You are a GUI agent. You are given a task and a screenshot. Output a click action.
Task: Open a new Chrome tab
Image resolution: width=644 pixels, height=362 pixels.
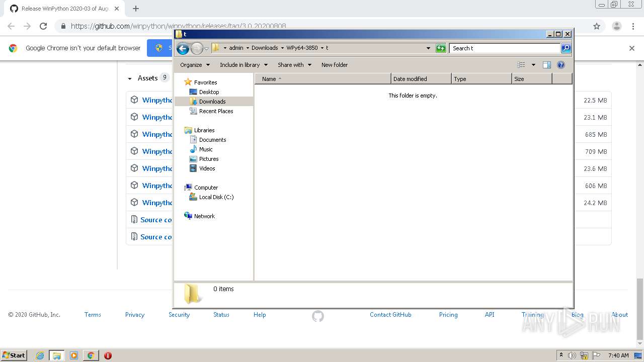(136, 9)
